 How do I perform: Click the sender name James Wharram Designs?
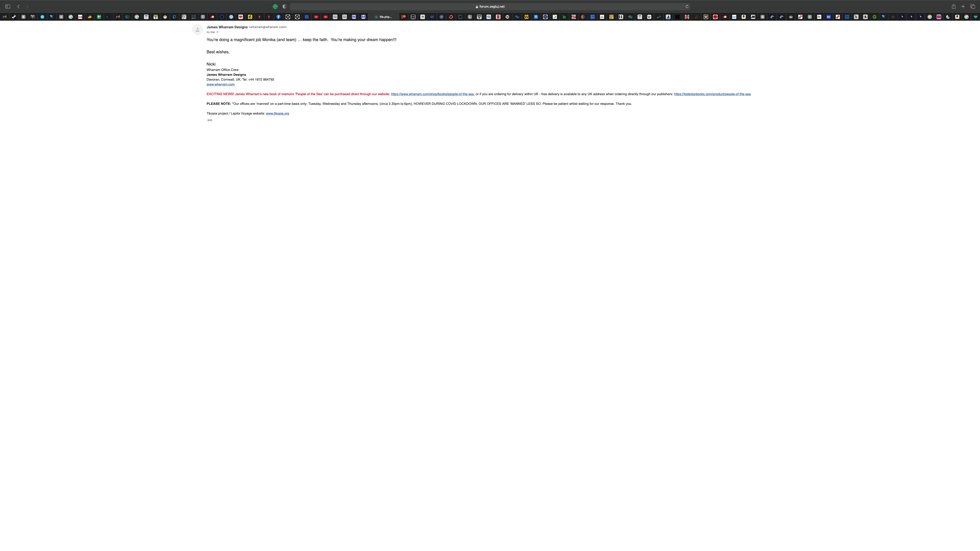[227, 27]
